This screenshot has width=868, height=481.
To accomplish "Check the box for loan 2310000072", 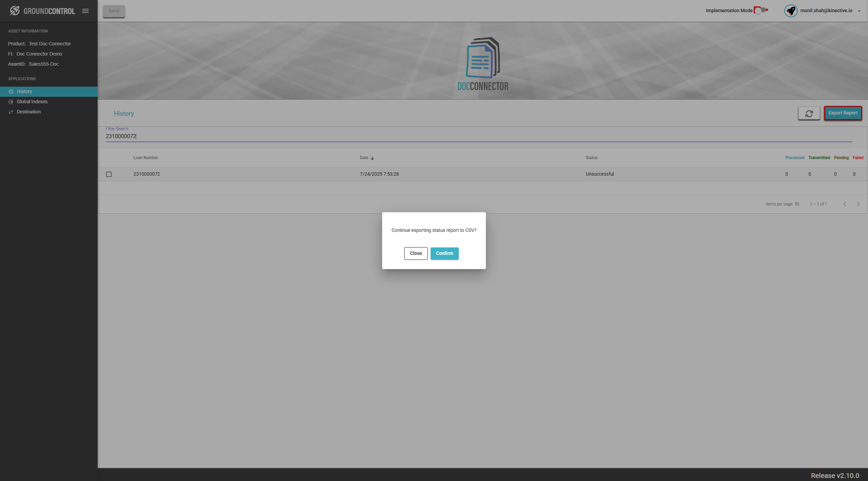I will [109, 174].
